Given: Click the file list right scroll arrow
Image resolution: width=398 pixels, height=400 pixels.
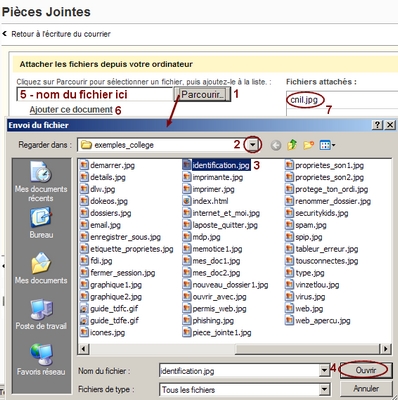Looking at the screenshot, I should coord(385,349).
